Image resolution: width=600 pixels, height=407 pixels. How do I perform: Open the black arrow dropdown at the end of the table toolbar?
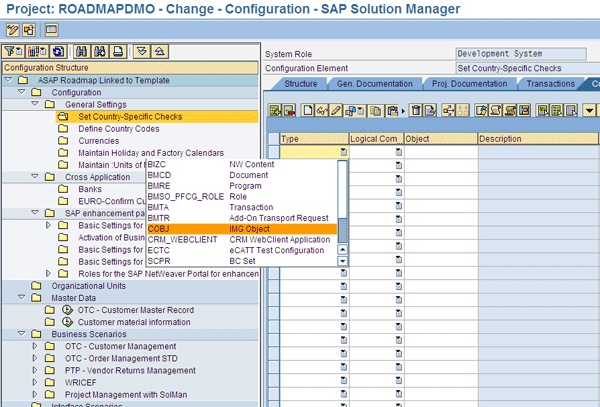point(589,111)
